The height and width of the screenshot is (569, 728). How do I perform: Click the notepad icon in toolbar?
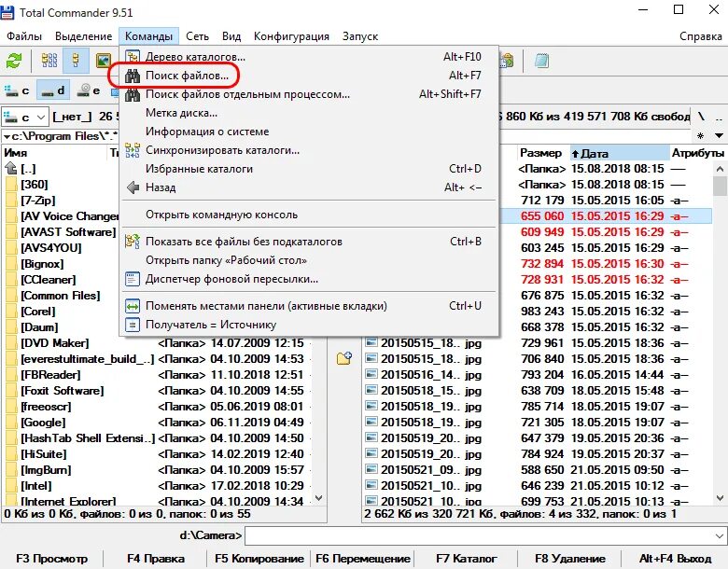(x=541, y=61)
